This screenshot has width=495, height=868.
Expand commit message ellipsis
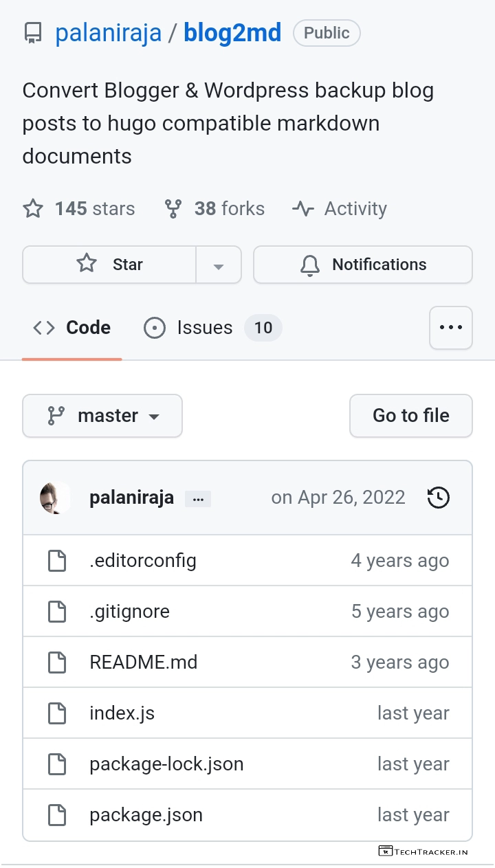198,499
